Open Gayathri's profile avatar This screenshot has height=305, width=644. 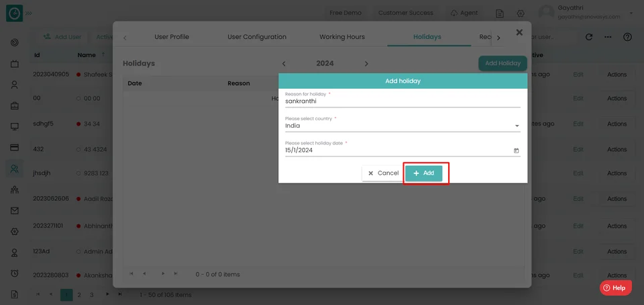point(546,13)
